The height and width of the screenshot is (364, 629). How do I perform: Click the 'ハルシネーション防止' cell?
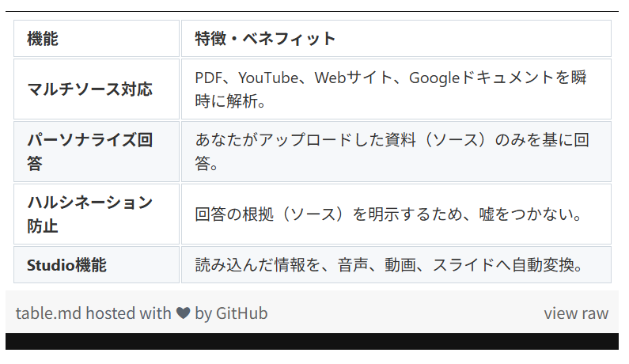[x=97, y=214]
